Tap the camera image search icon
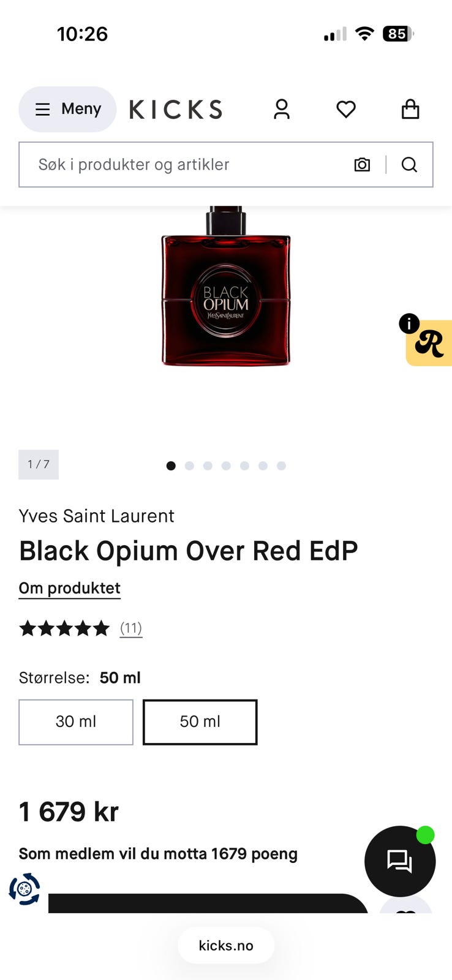The height and width of the screenshot is (980, 452). click(x=362, y=164)
